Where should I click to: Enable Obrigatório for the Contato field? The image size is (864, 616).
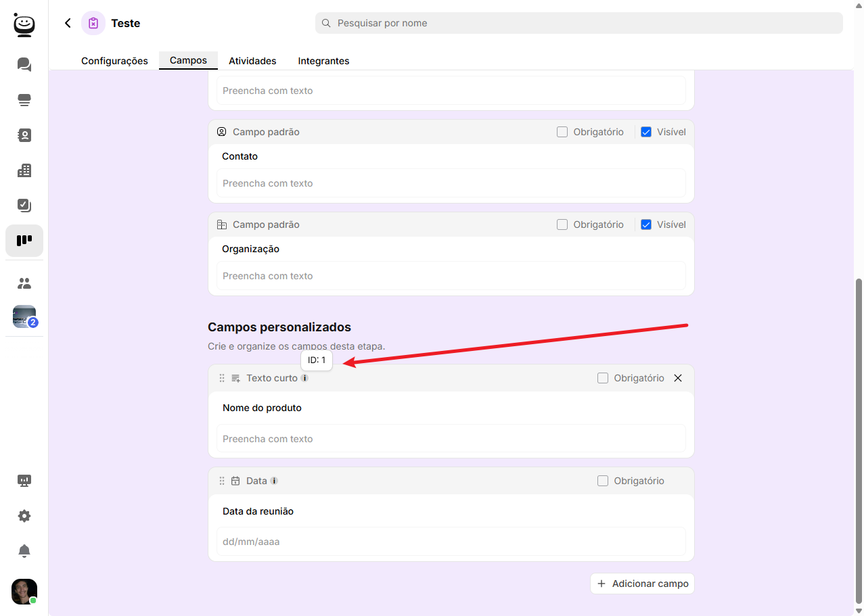pos(562,132)
